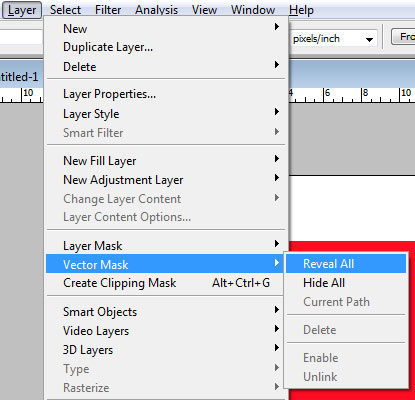The height and width of the screenshot is (400, 415).
Task: Open the Video Layers submenu
Action: click(x=166, y=331)
